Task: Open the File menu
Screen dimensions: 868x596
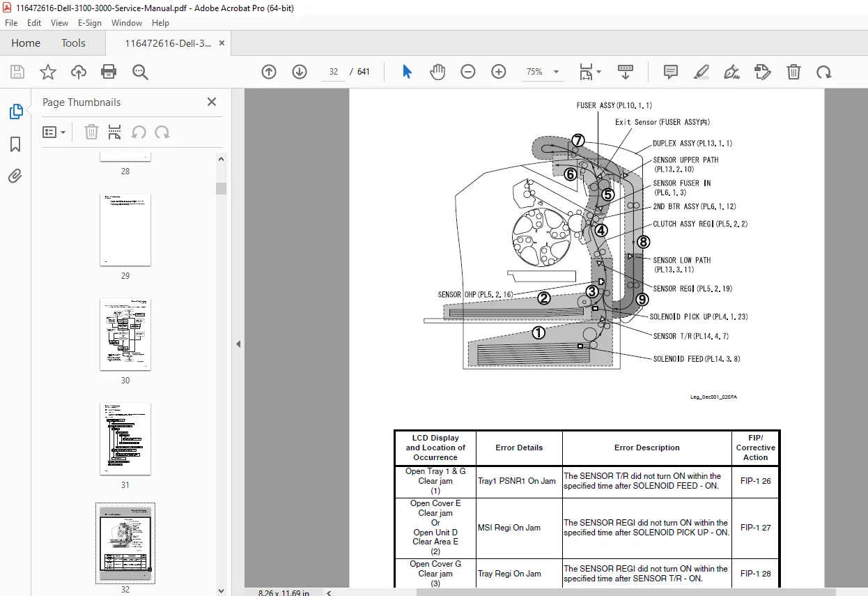Action: pos(11,23)
